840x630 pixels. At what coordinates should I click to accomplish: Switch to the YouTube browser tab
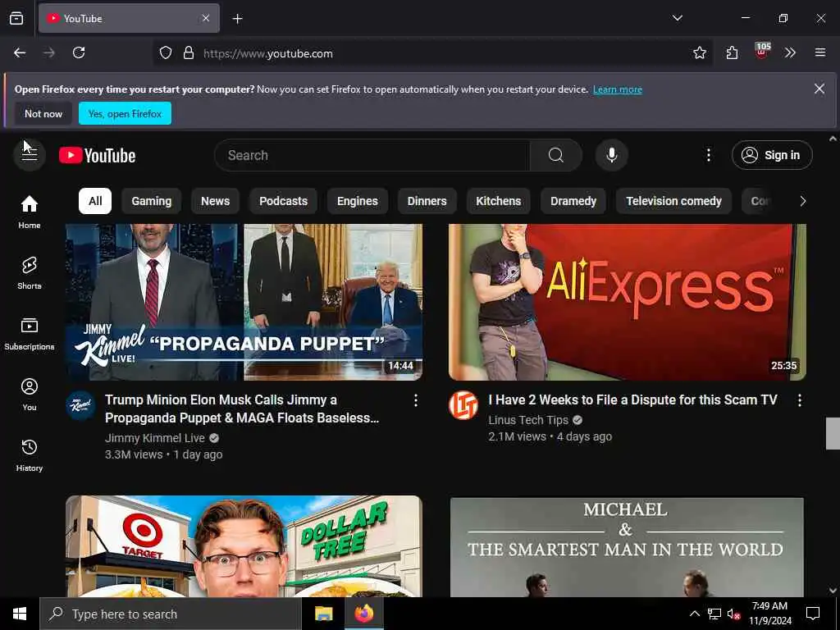click(x=129, y=18)
